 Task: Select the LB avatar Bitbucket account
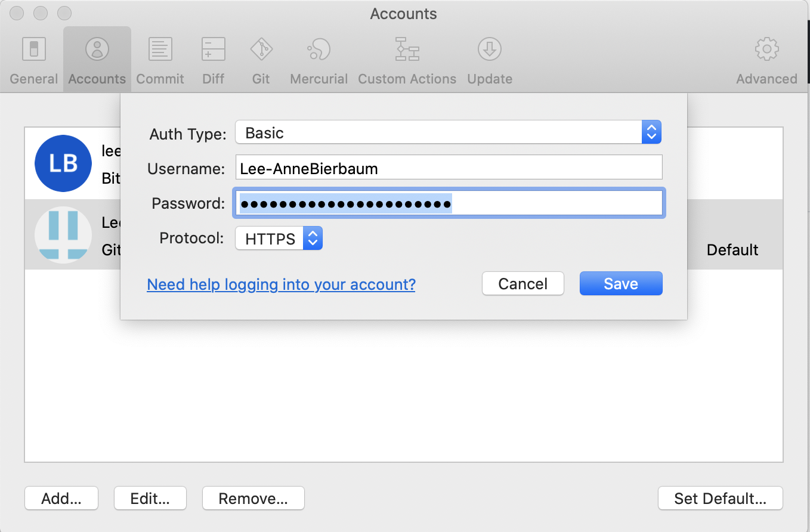pos(73,163)
